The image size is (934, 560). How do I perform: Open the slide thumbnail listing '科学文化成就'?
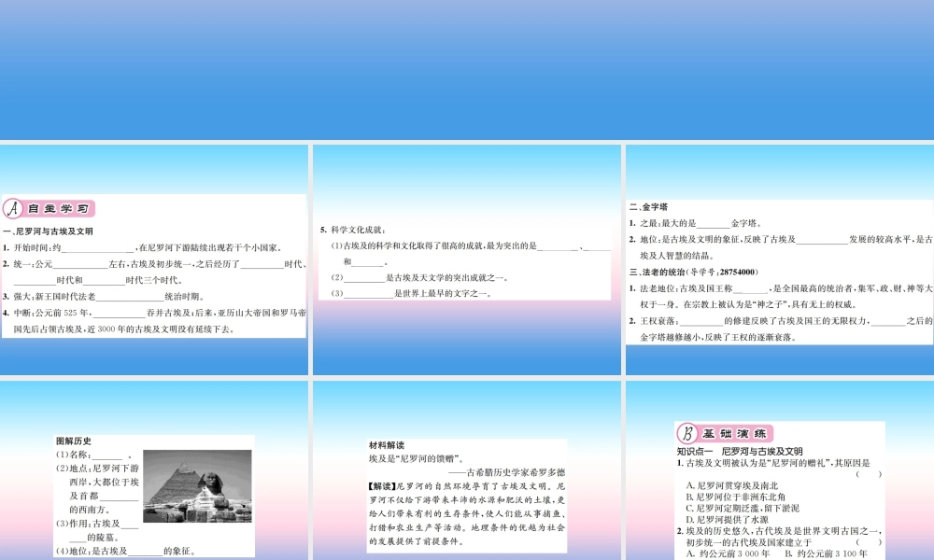click(466, 259)
